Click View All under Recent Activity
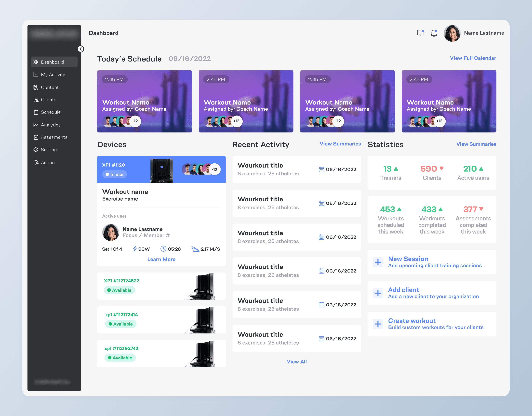This screenshot has width=532, height=416. click(x=297, y=362)
